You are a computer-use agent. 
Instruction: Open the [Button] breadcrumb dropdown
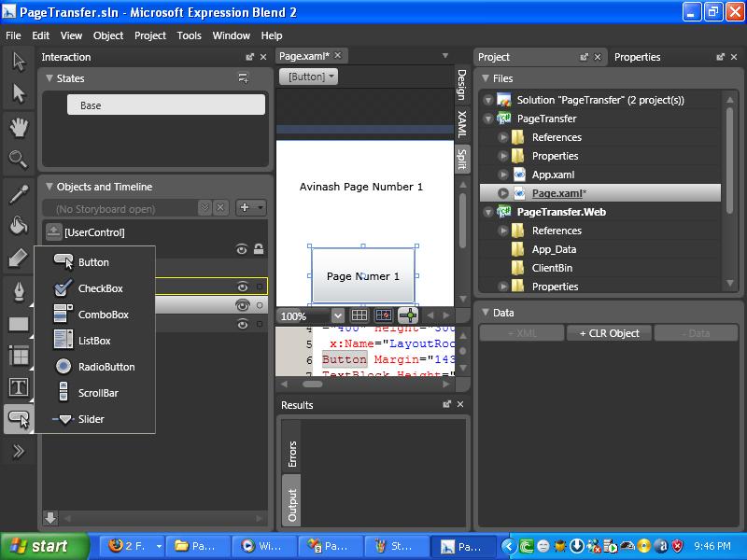309,77
